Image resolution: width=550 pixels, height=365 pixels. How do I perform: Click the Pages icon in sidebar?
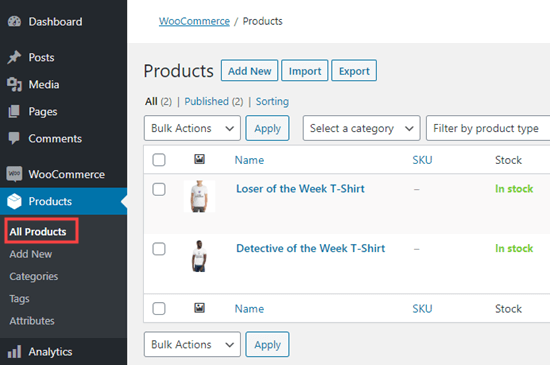[14, 111]
